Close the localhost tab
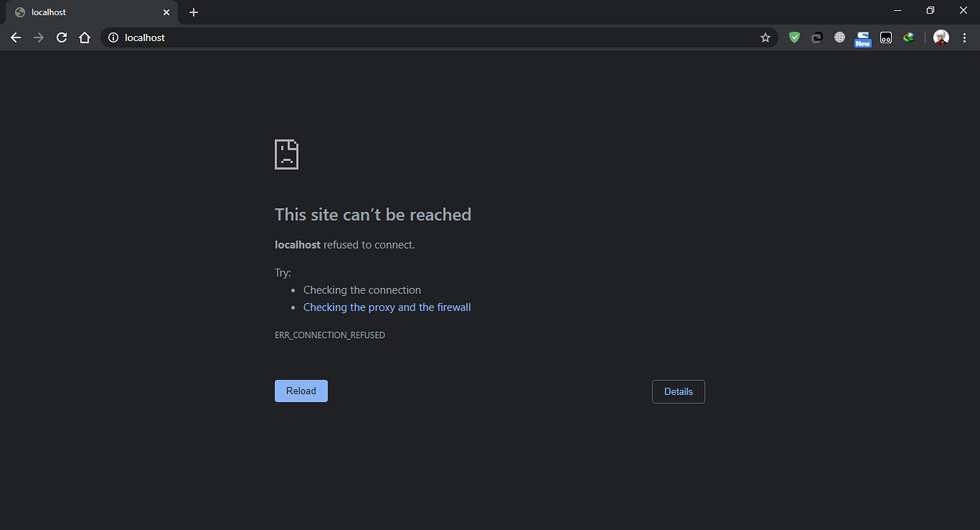The image size is (980, 530). pos(166,12)
